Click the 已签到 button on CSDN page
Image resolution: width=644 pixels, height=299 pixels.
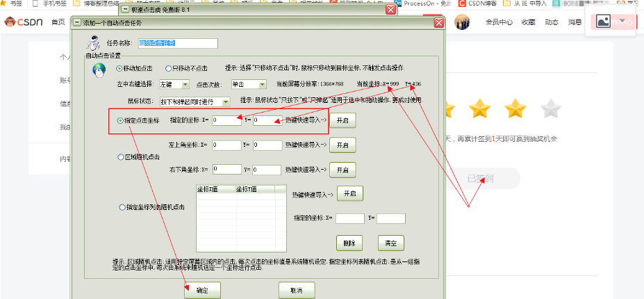point(480,179)
